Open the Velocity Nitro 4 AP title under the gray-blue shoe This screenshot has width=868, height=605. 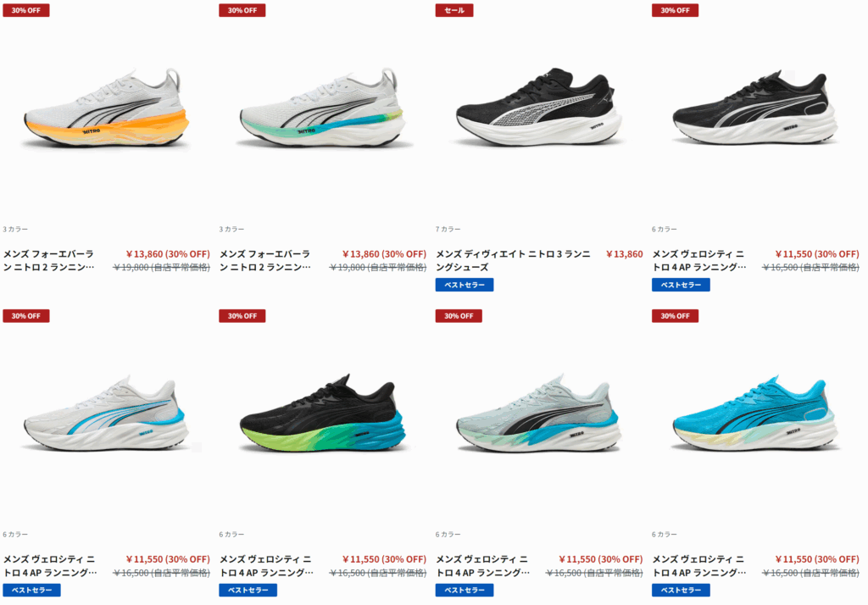(x=482, y=566)
